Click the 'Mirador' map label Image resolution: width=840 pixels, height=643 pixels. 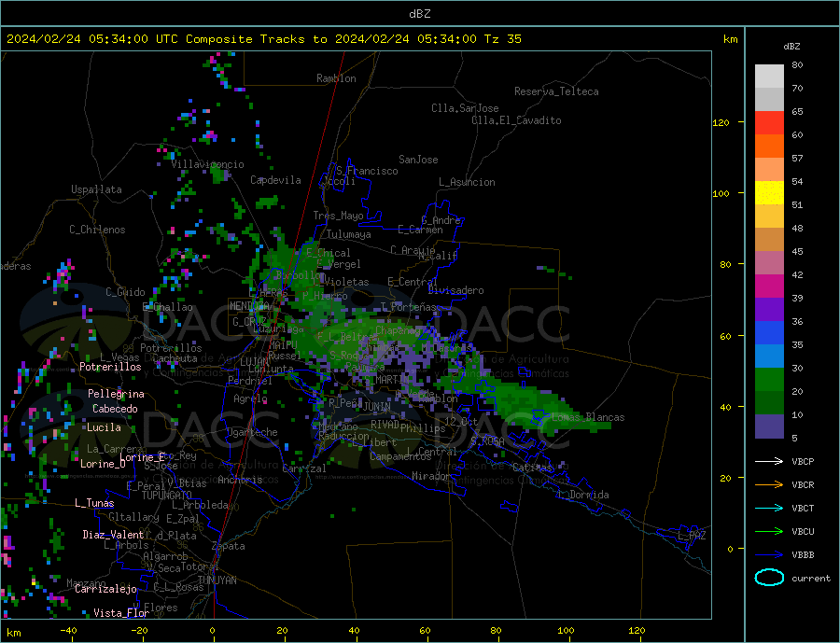431,476
